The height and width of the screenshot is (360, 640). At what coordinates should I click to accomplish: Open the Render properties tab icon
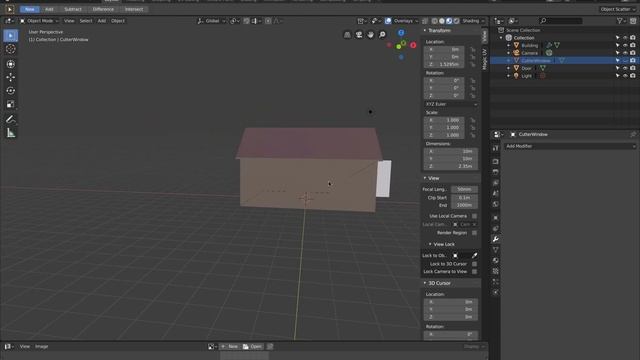(x=496, y=162)
